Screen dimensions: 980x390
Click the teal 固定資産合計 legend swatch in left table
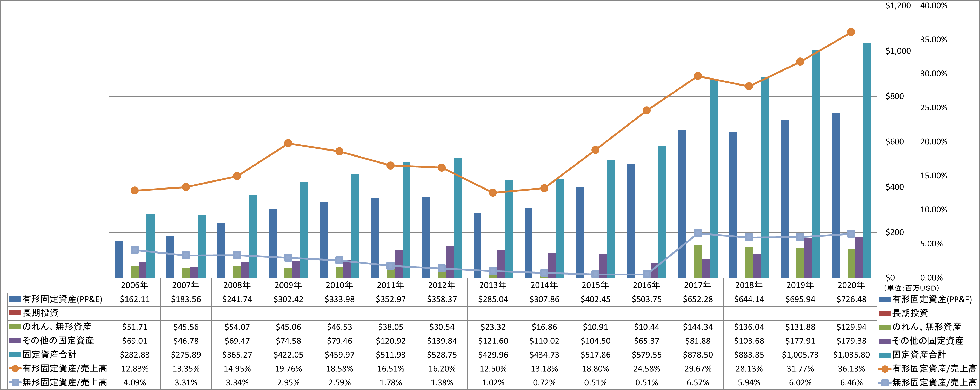[x=15, y=355]
